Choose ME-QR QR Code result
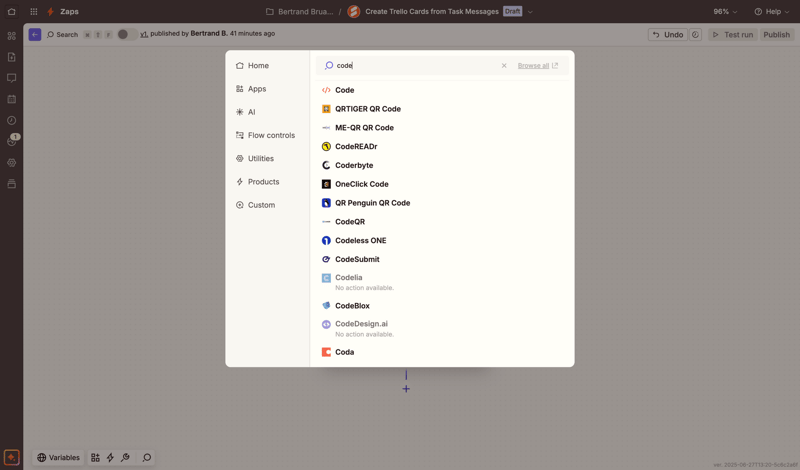This screenshot has height=470, width=800. pos(442,128)
